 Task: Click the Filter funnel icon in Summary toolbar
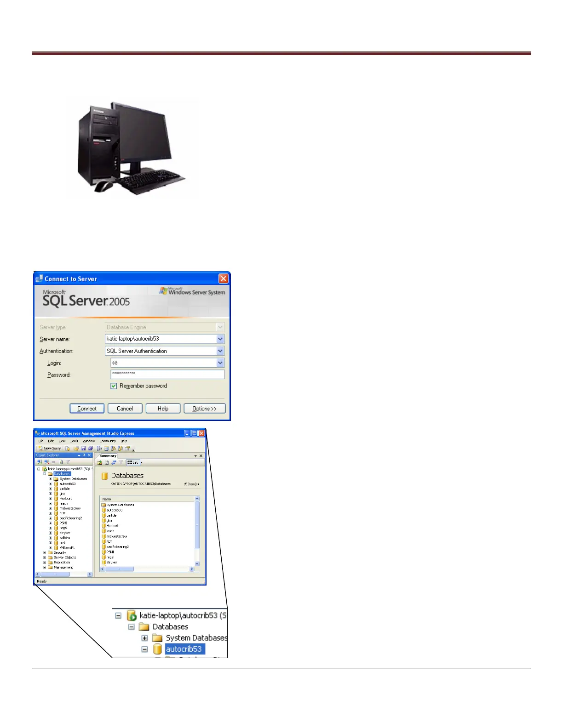tap(121, 462)
